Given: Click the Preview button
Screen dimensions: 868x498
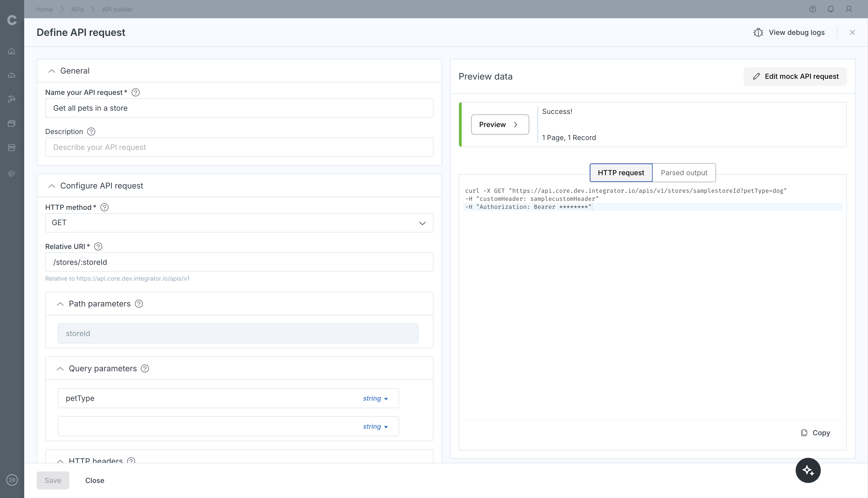Looking at the screenshot, I should pos(500,125).
